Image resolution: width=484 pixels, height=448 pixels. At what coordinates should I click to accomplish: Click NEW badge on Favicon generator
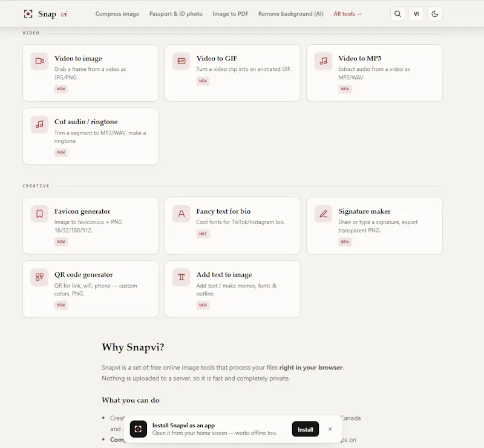click(61, 242)
